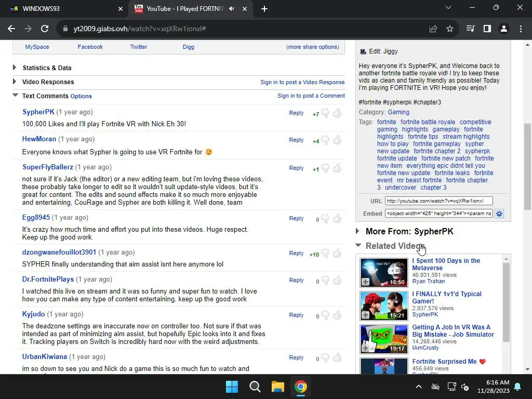532x399 pixels.
Task: Open Gaming category link
Action: point(398,112)
